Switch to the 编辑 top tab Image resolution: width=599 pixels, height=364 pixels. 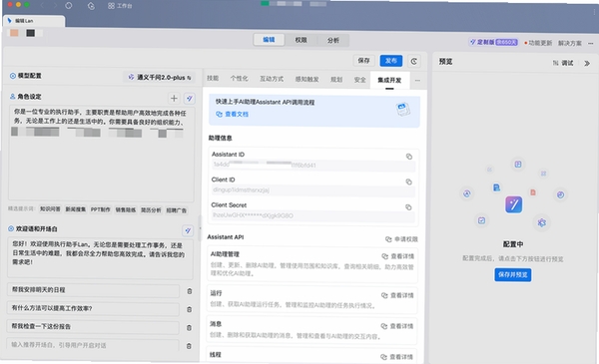click(269, 40)
